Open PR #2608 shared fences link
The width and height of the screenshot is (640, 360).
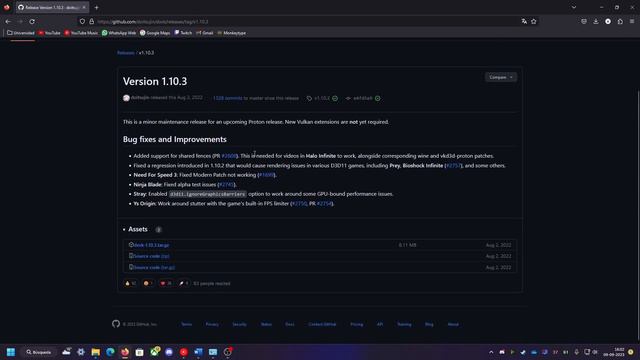point(229,156)
